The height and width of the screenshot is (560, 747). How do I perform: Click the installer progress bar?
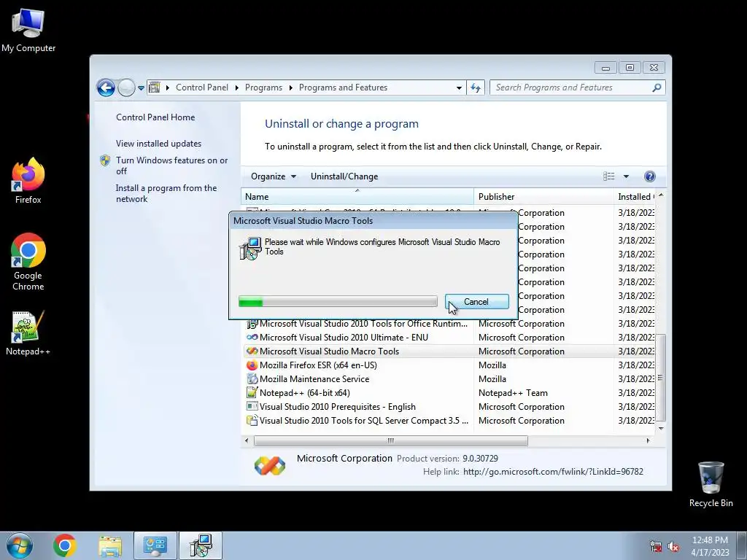click(338, 302)
